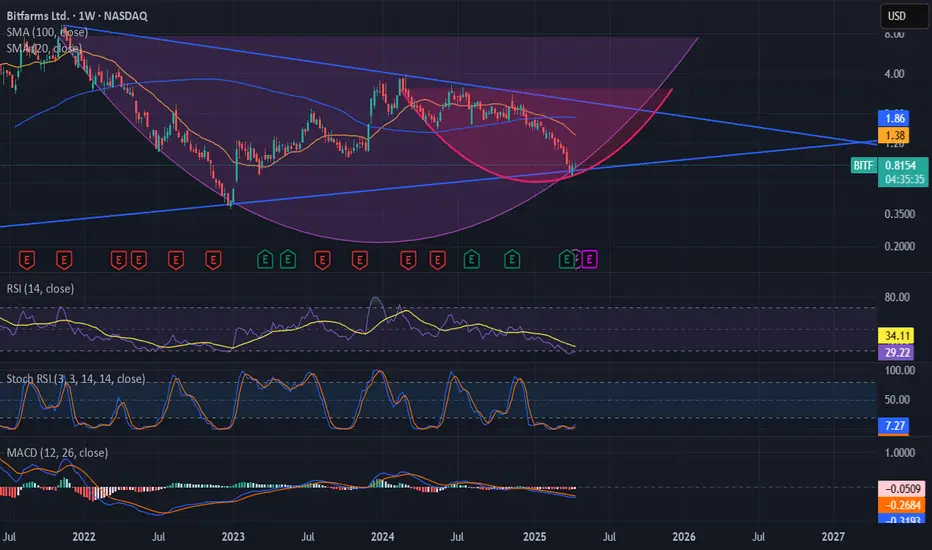Select the MACD (12, 26, close) legend
Screen dimensions: 932x550
coord(57,452)
